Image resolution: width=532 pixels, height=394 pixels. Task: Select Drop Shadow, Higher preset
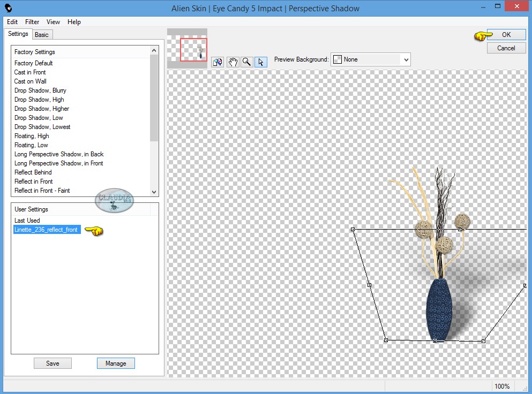pos(42,109)
